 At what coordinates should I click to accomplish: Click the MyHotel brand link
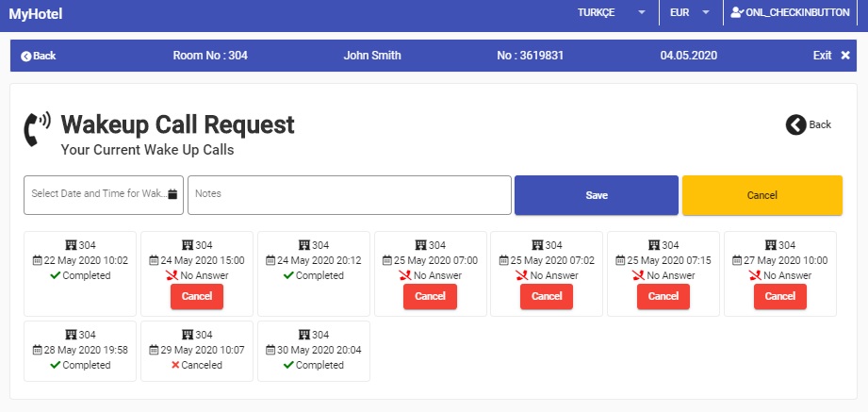coord(36,14)
